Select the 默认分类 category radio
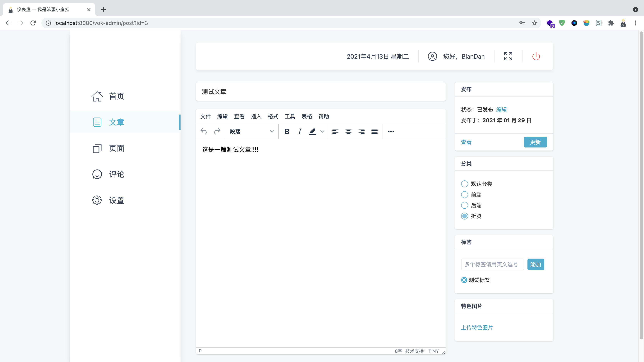The image size is (644, 362). coord(464,184)
